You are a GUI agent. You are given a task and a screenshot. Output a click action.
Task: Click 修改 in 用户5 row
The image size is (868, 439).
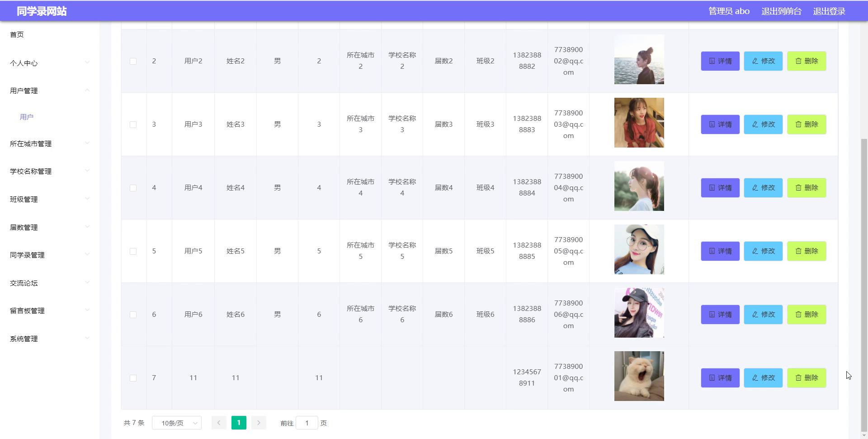point(763,251)
